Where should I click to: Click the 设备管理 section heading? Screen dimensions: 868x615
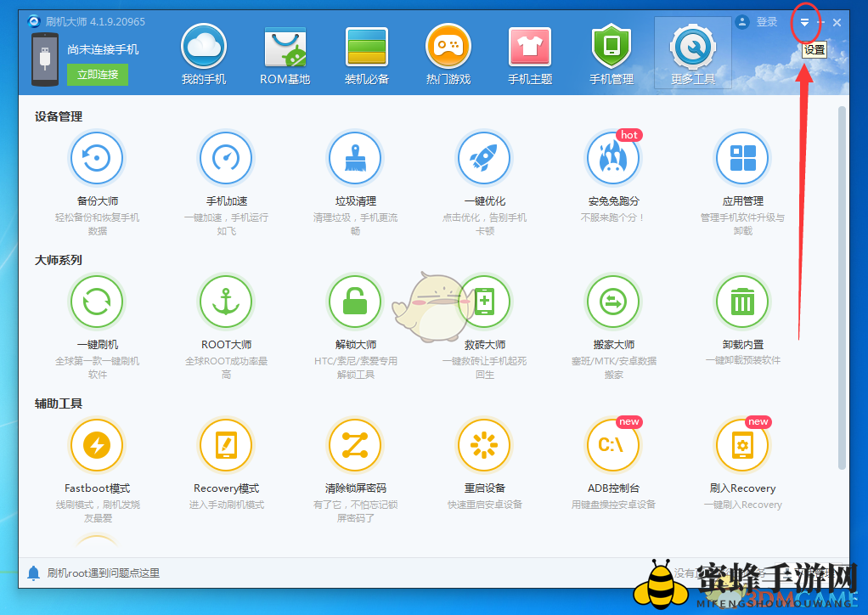pos(59,116)
